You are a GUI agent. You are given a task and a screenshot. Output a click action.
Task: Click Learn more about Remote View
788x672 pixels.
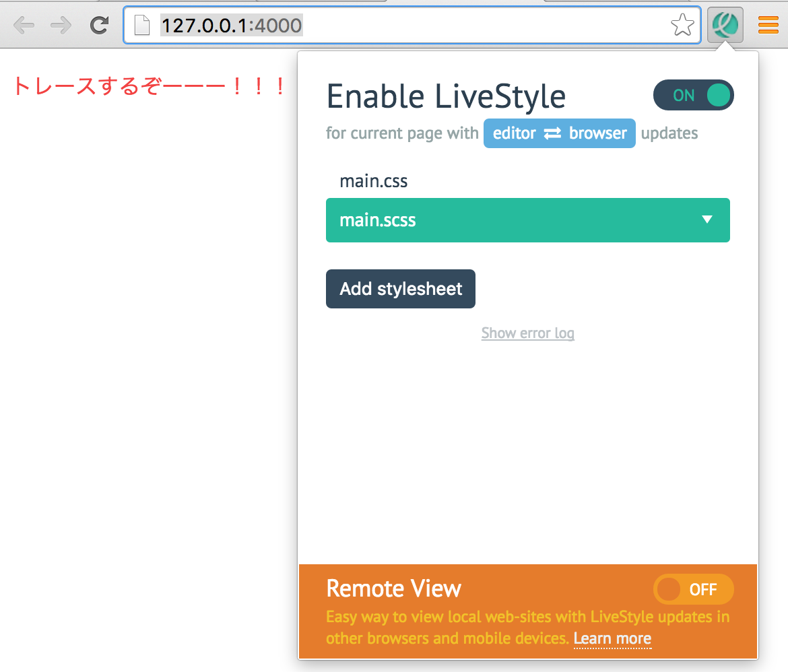tap(612, 638)
